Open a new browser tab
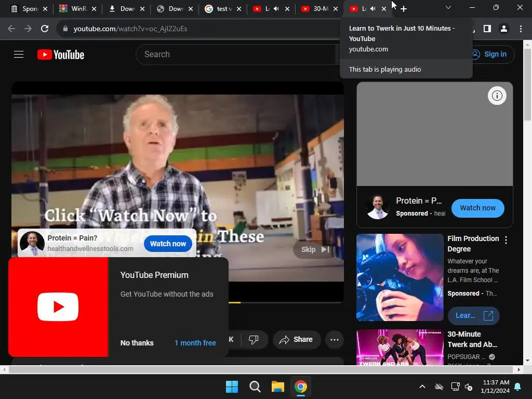Viewport: 532px width, 399px height. (403, 9)
